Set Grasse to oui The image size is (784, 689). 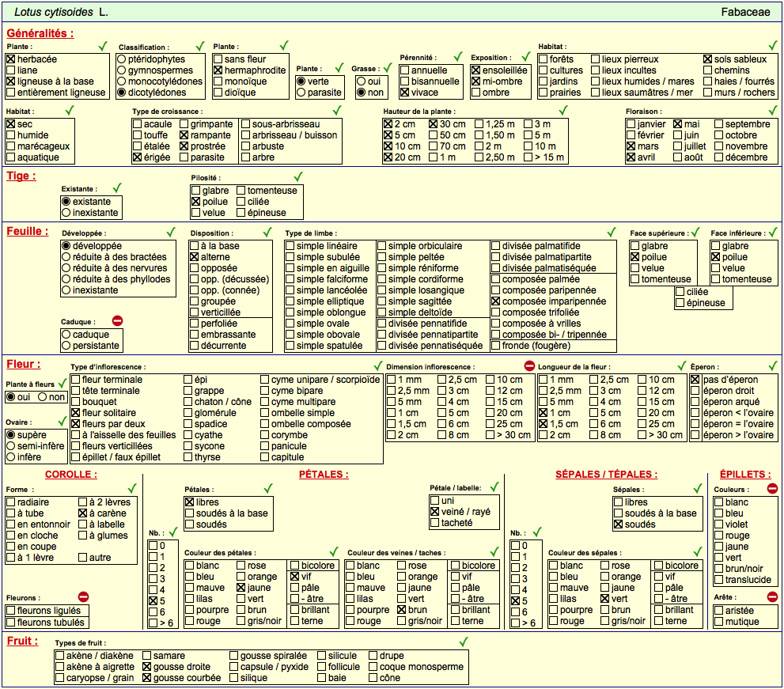361,81
